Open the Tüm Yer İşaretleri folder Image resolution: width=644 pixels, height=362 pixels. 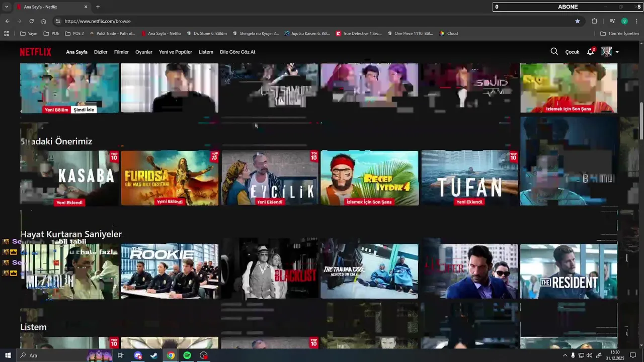point(619,34)
